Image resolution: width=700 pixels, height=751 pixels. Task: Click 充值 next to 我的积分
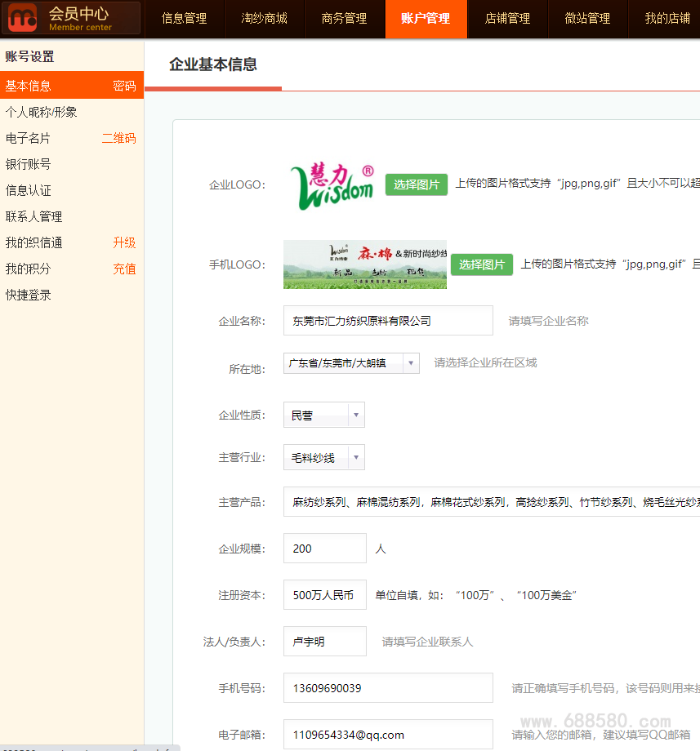pos(124,269)
